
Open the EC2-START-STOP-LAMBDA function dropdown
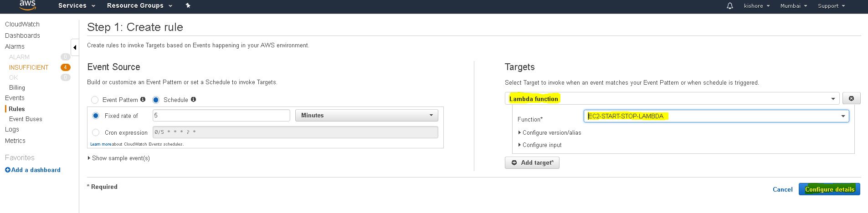716,116
